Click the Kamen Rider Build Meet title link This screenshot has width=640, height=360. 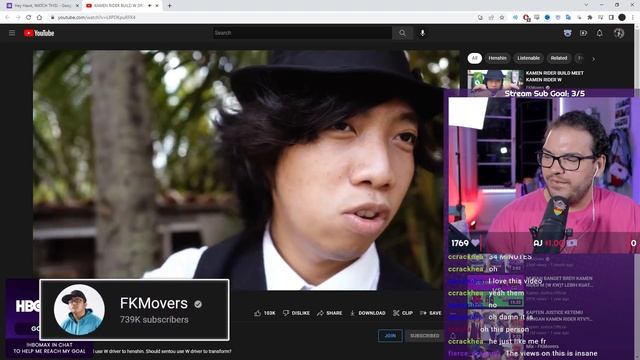pos(554,76)
